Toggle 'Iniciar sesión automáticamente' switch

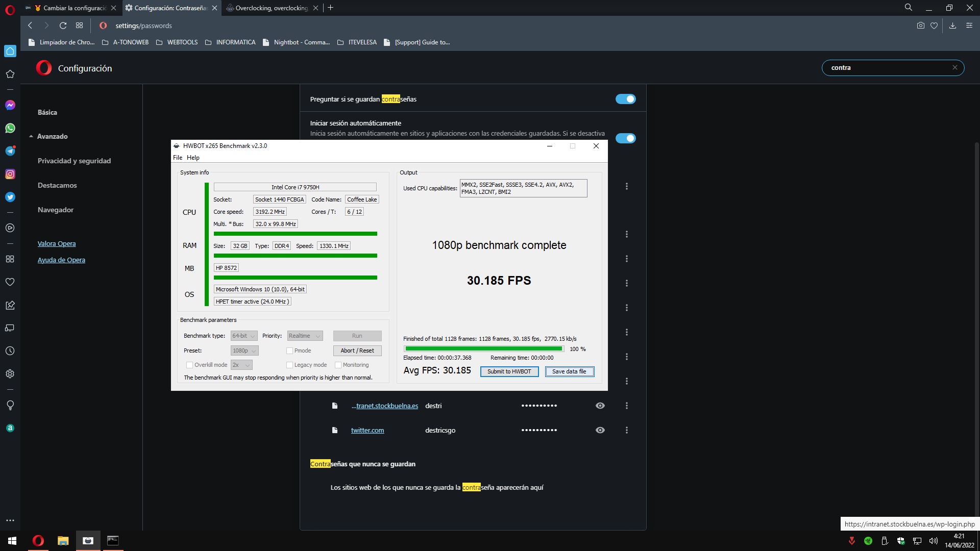(x=625, y=138)
